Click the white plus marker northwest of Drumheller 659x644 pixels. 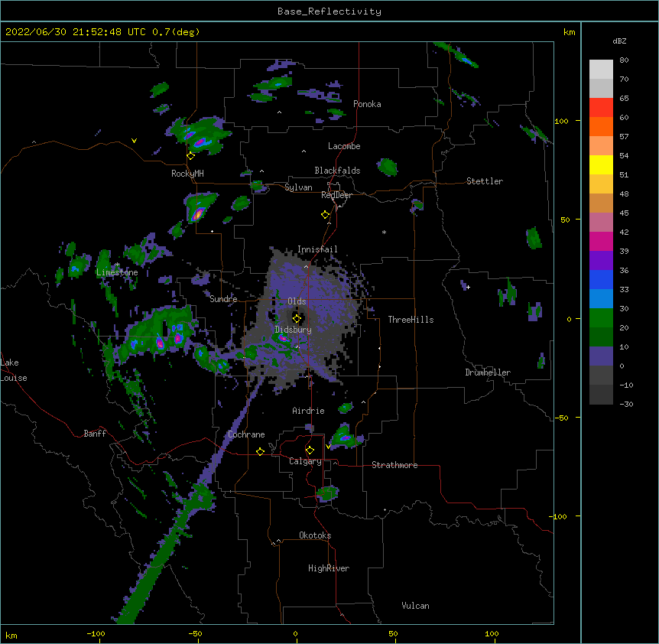click(468, 287)
